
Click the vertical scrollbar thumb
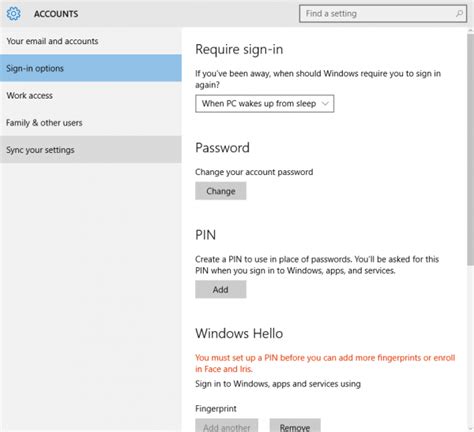click(470, 149)
